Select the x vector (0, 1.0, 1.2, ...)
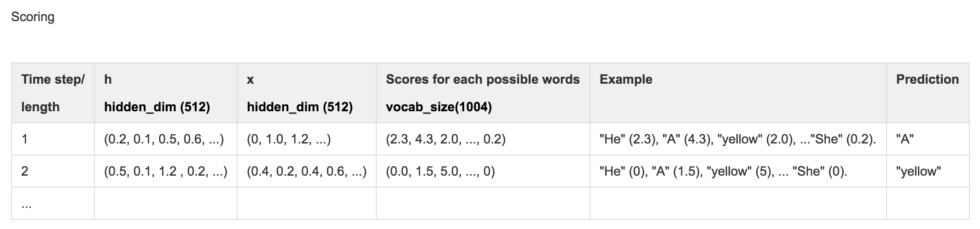980x229 pixels. [x=307, y=139]
